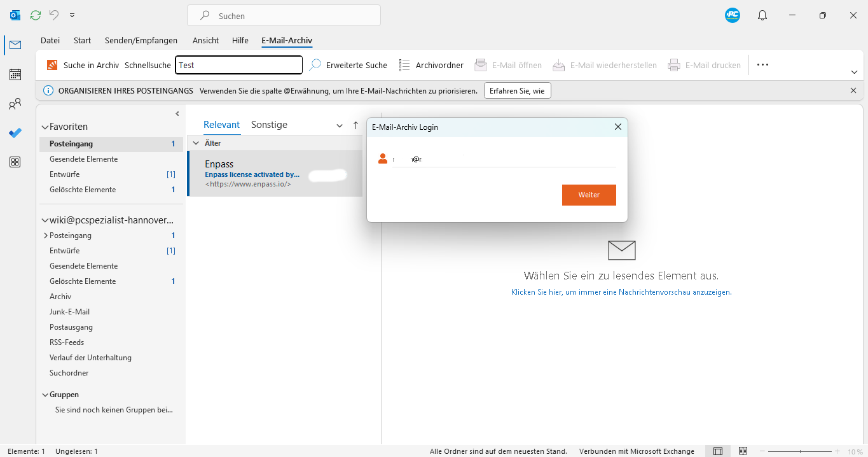Switch to reading view in the status bar
The width and height of the screenshot is (868, 457).
(743, 451)
